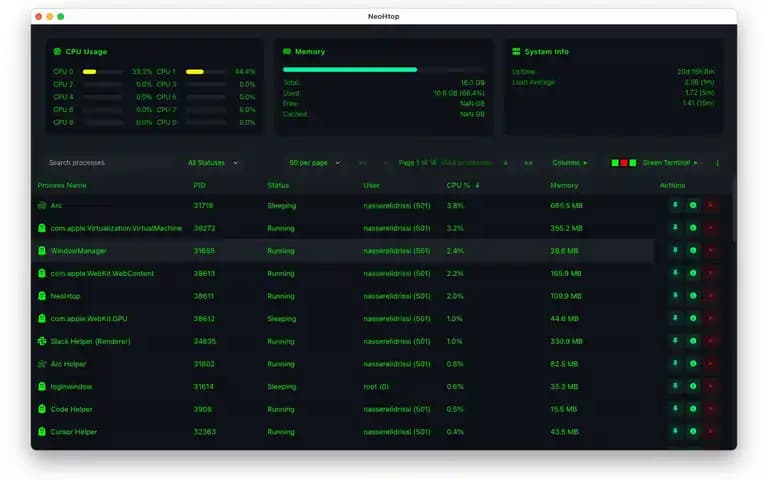
Task: Sort by Process Name column header
Action: [62, 185]
